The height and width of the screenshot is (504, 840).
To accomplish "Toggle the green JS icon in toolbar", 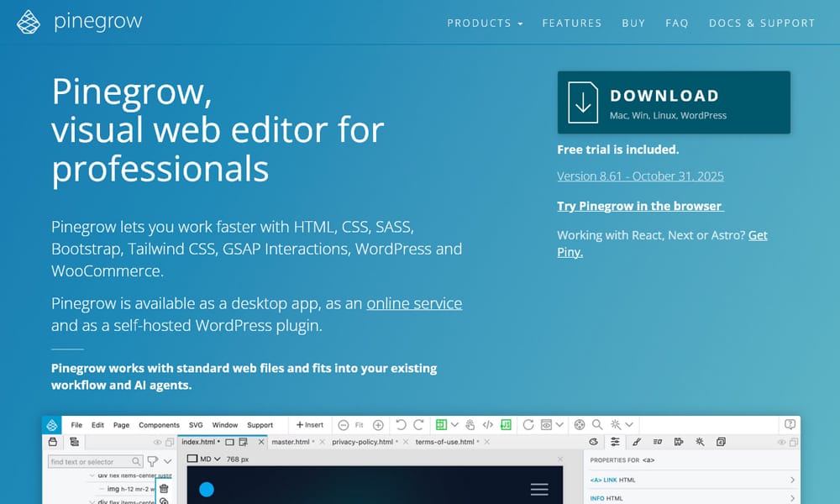I will 506,425.
